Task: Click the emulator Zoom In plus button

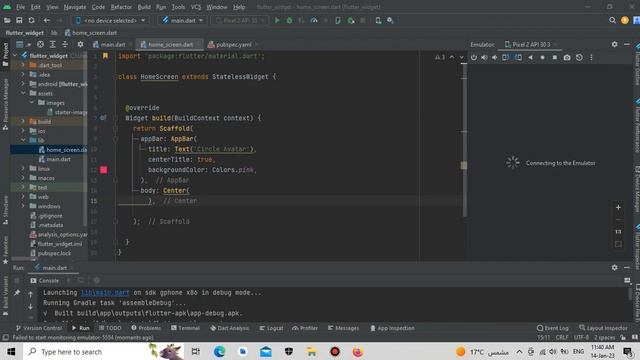Action: 618,207
